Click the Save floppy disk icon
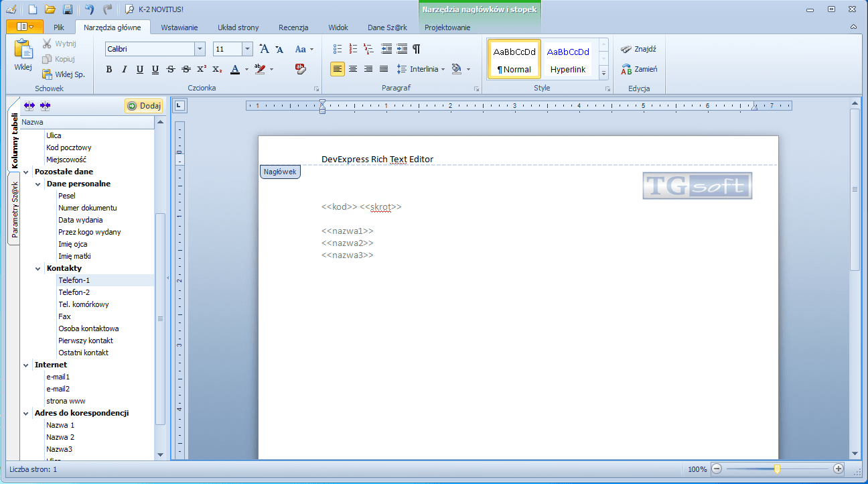The image size is (868, 484). tap(68, 9)
